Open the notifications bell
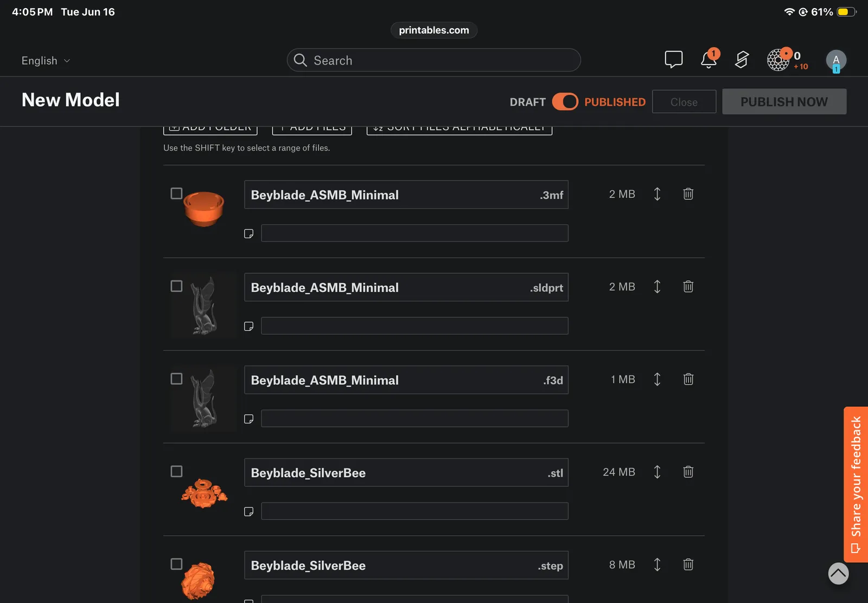 point(709,59)
